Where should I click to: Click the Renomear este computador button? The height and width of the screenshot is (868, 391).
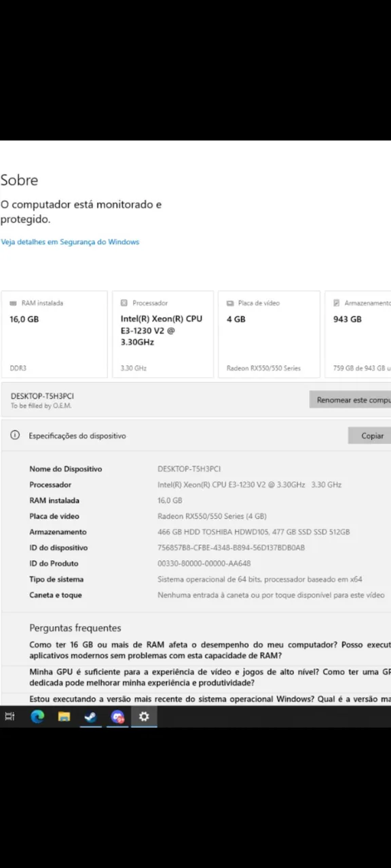tap(350, 399)
